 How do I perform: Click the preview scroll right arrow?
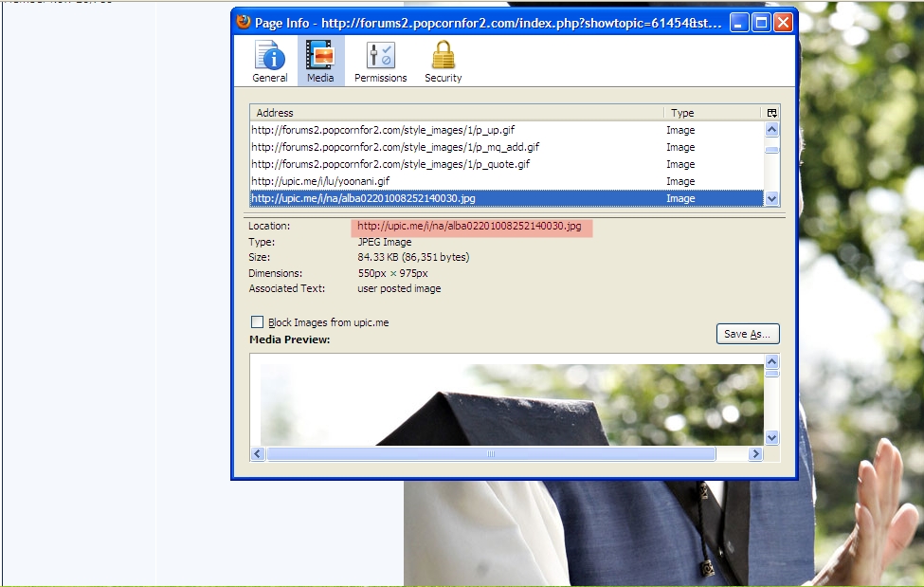755,453
